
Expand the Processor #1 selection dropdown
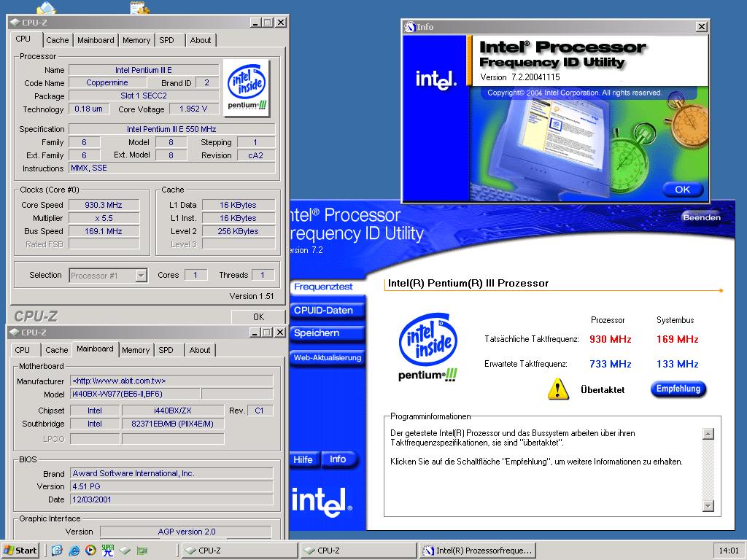click(x=141, y=275)
